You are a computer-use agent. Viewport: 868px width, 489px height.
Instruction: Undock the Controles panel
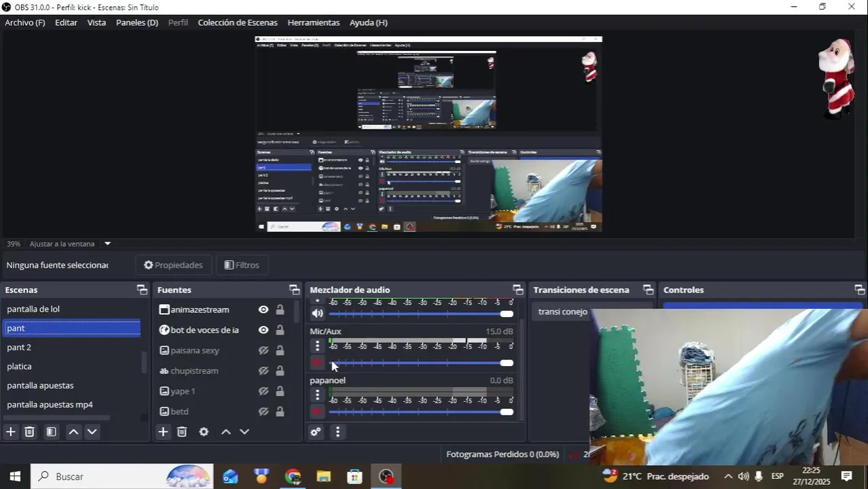[859, 290]
